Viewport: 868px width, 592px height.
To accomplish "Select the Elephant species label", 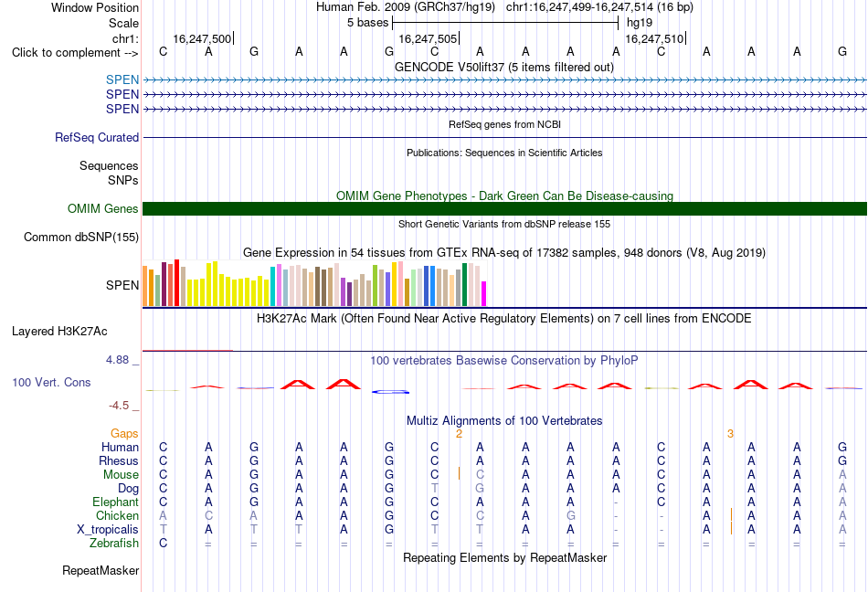I will click(115, 502).
